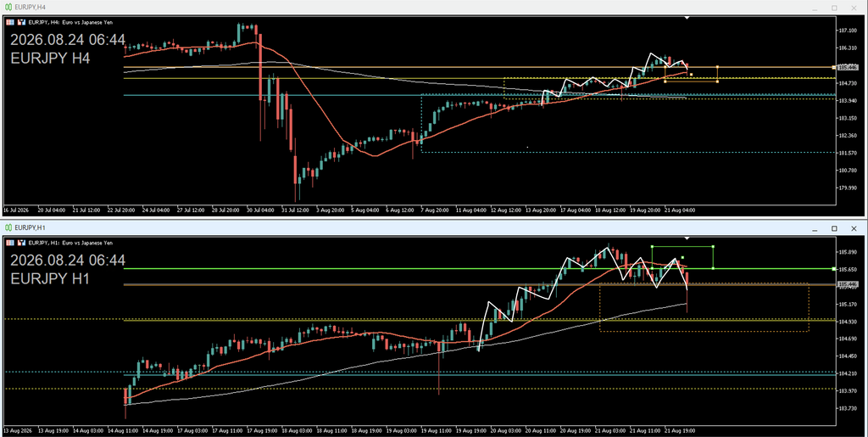
Task: Click the candlestick icon in EURJPY,H1 title bar
Action: (8, 227)
